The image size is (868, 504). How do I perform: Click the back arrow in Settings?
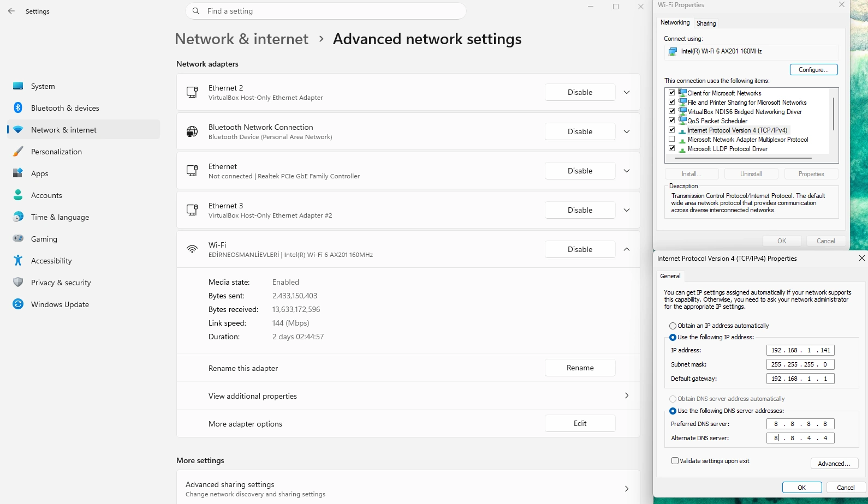point(11,11)
